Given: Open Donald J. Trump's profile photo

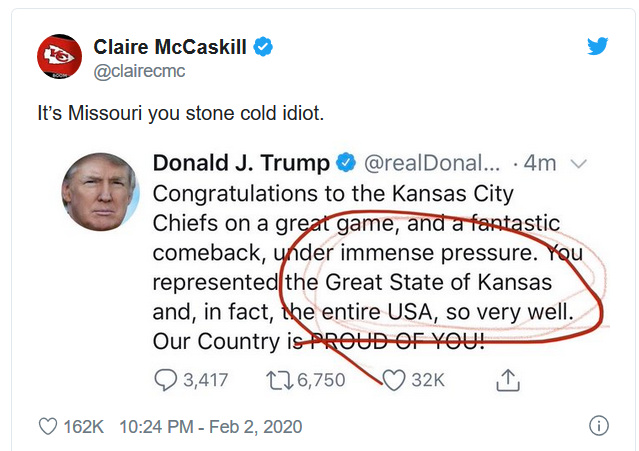Looking at the screenshot, I should pos(101,190).
